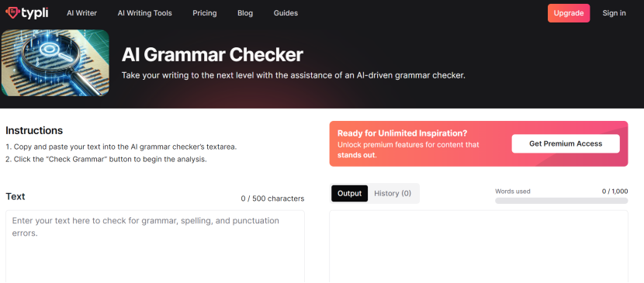The height and width of the screenshot is (283, 644).
Task: Click the magnifying glass hero image
Action: (x=55, y=63)
